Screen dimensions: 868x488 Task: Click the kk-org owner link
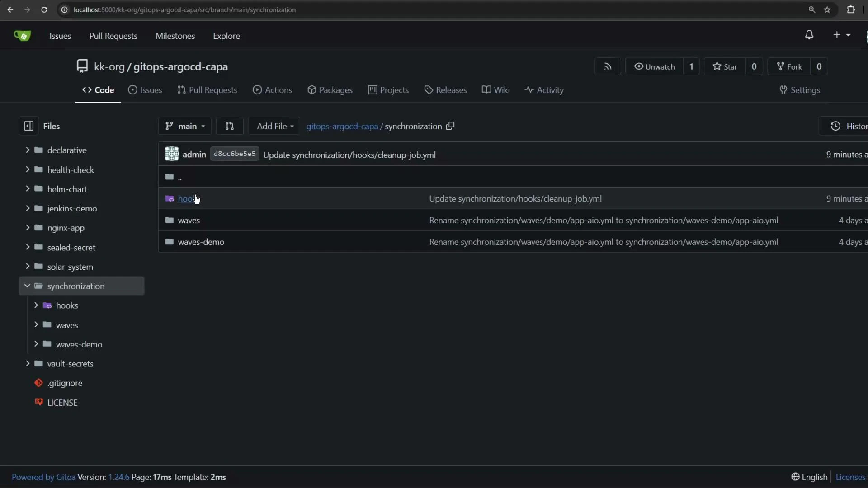coord(109,66)
